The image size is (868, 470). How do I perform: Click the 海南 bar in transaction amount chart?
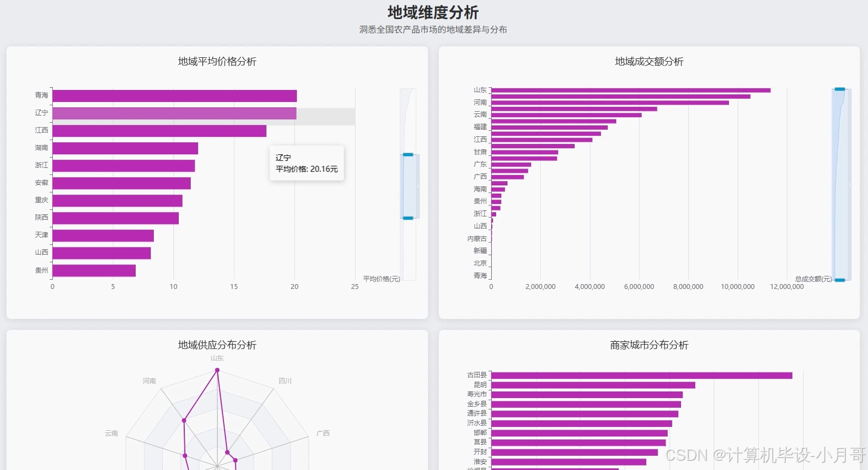[x=498, y=189]
